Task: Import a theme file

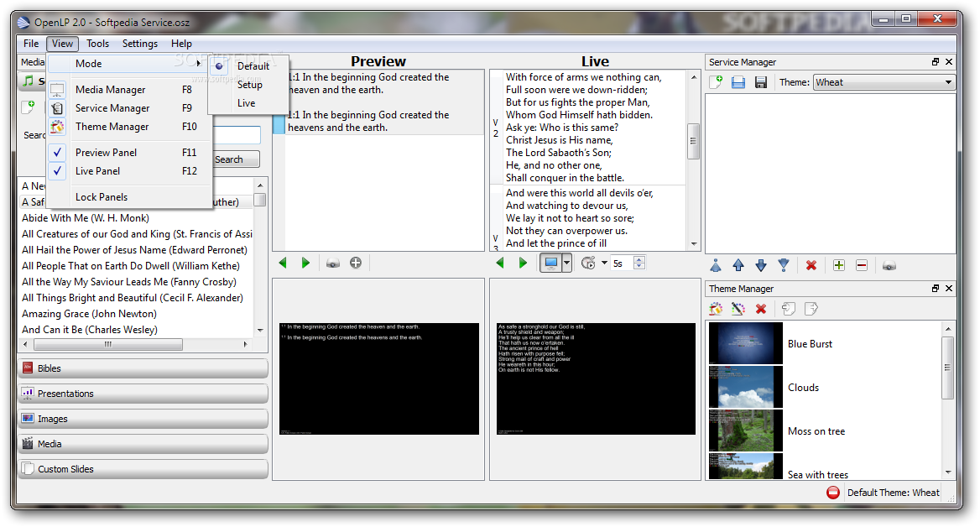Action: [788, 309]
